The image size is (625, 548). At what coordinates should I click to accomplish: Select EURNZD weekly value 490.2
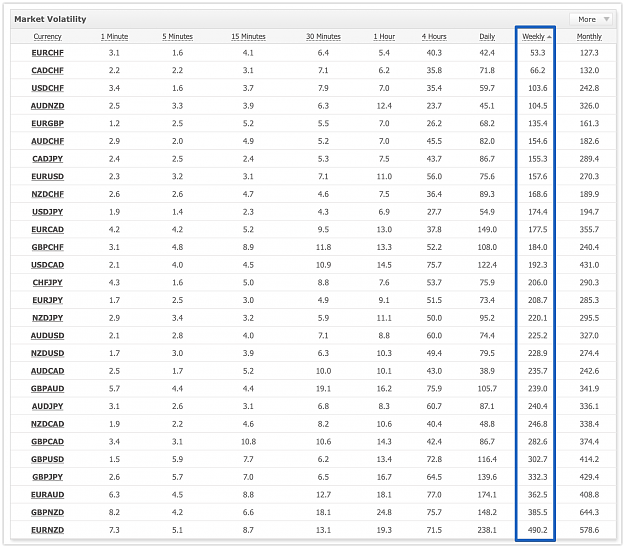pos(537,530)
